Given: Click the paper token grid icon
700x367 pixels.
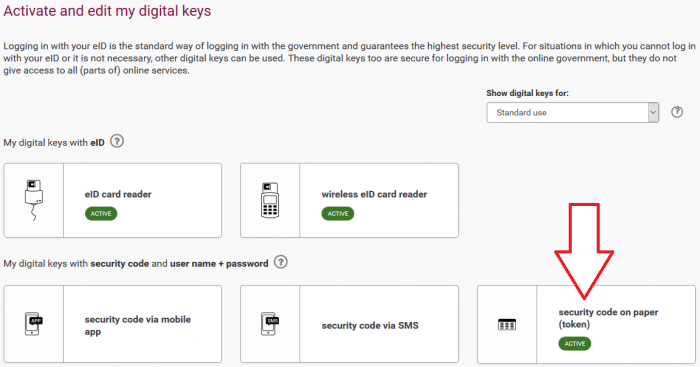Looking at the screenshot, I should [x=507, y=324].
